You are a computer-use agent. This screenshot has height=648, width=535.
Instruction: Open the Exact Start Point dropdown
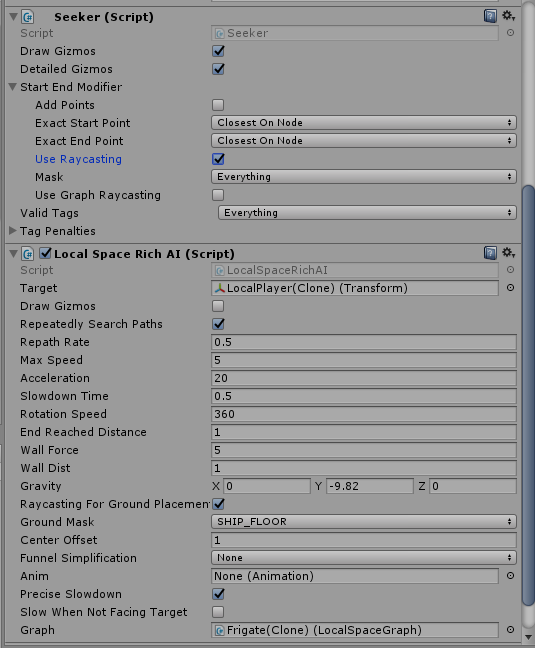coord(364,123)
